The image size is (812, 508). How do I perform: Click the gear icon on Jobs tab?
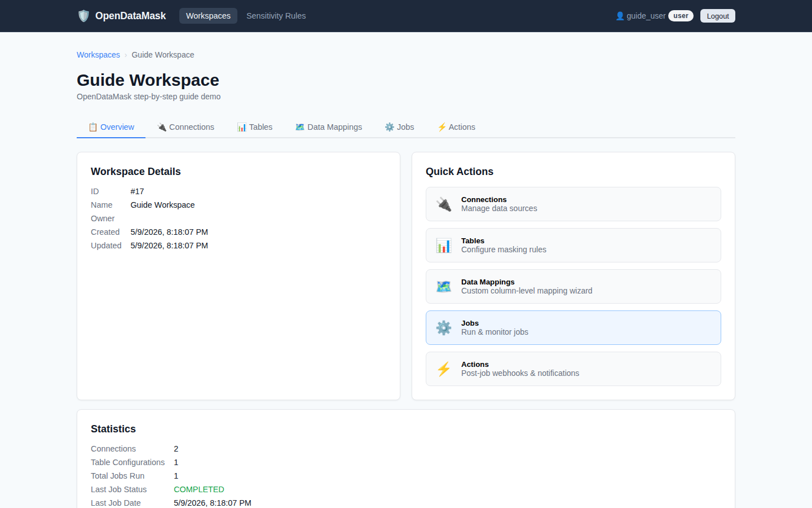click(x=390, y=127)
